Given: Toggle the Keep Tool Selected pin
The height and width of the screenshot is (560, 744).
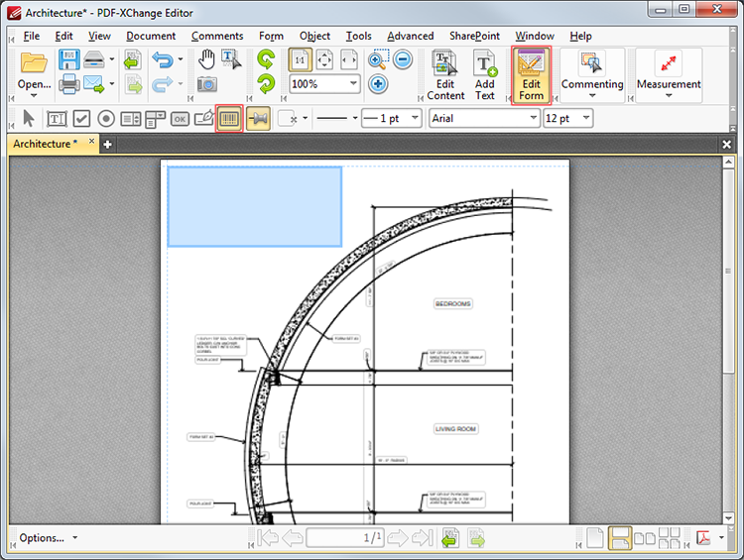Looking at the screenshot, I should 259,119.
